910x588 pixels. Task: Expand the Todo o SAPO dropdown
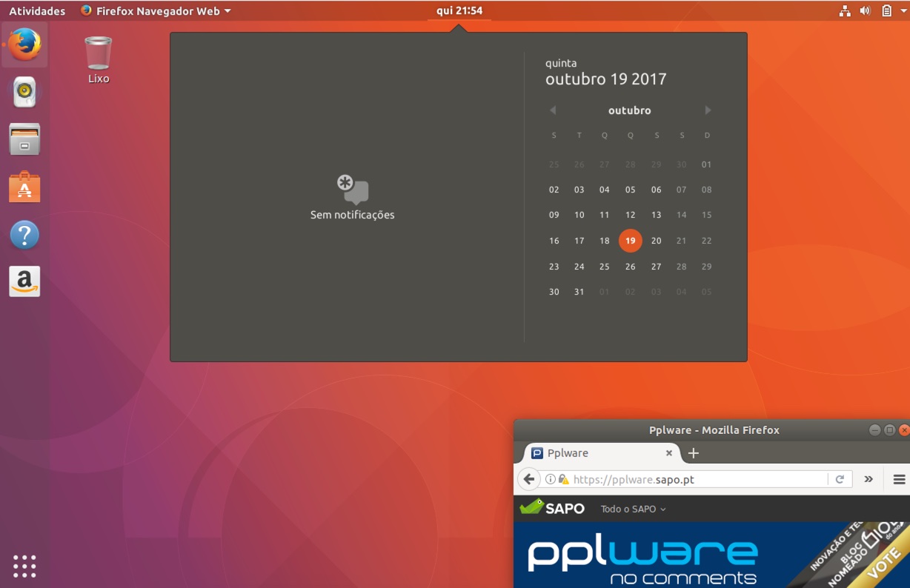click(x=633, y=509)
